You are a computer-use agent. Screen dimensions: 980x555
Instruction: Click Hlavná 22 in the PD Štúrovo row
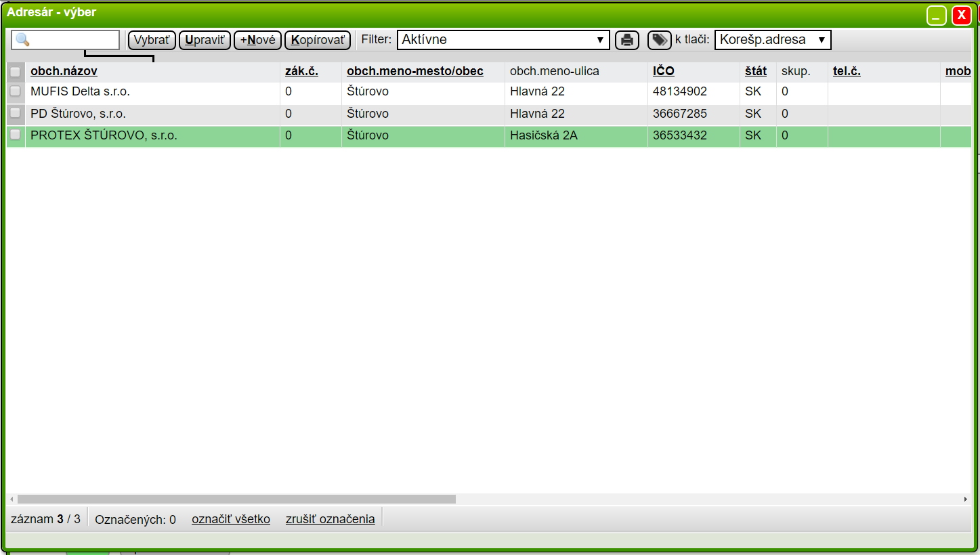click(x=537, y=114)
